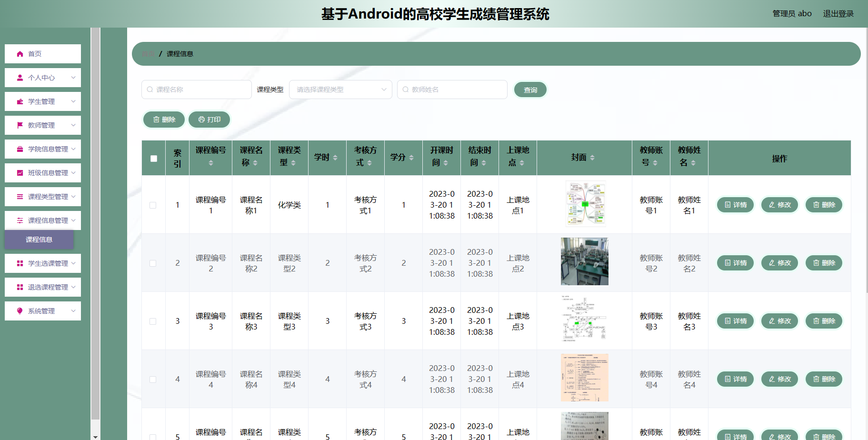
Task: Expand the 教师管理 menu chevron
Action: click(73, 125)
